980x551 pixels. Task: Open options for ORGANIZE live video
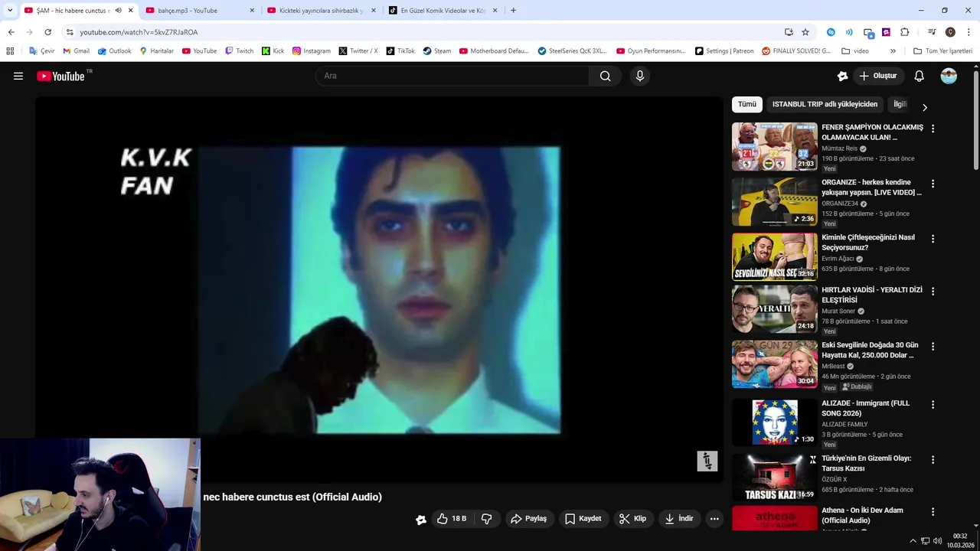pos(933,184)
